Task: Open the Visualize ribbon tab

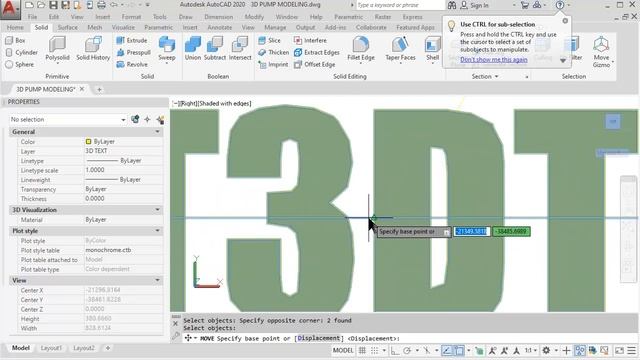Action: click(x=123, y=27)
